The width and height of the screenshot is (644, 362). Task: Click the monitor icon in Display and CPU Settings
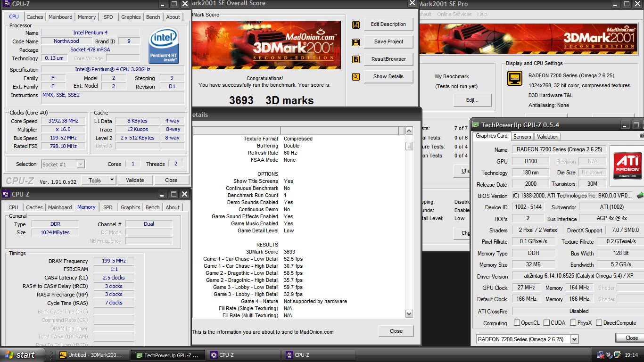515,78
